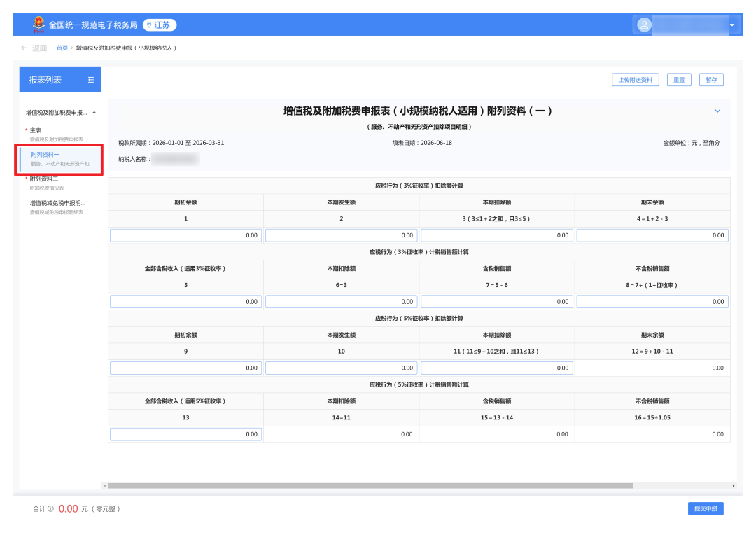Image resolution: width=756 pixels, height=535 pixels.
Task: Click the 本期发生额 input under column 10
Action: click(x=342, y=368)
